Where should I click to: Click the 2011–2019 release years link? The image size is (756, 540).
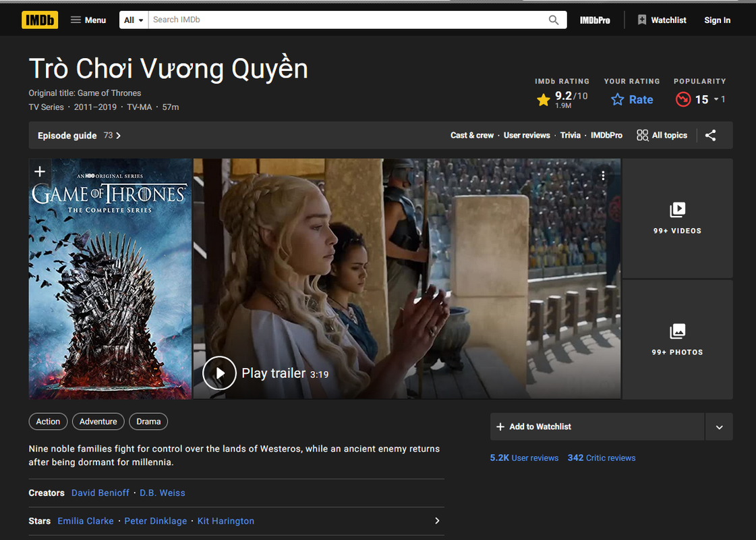(x=95, y=107)
